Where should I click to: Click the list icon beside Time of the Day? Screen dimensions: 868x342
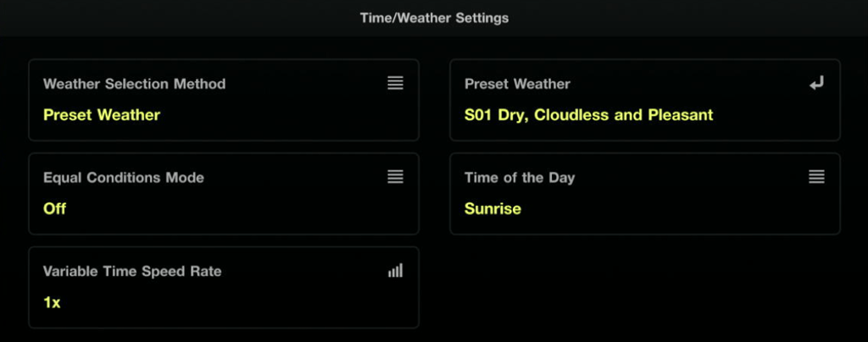816,177
